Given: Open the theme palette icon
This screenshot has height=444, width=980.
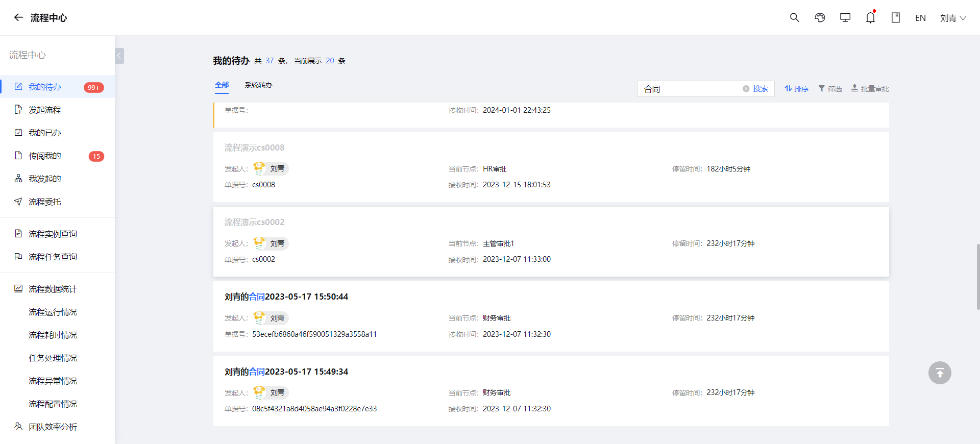Looking at the screenshot, I should coord(820,17).
